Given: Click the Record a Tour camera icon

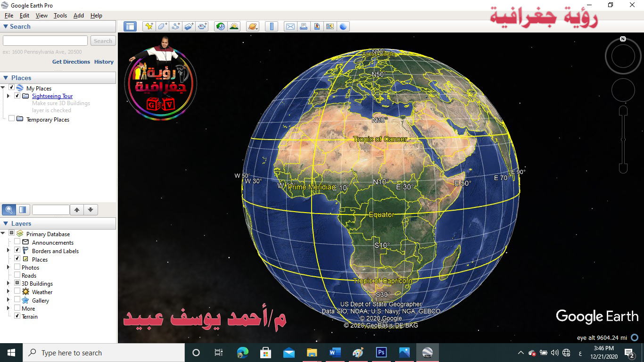Looking at the screenshot, I should [202, 26].
